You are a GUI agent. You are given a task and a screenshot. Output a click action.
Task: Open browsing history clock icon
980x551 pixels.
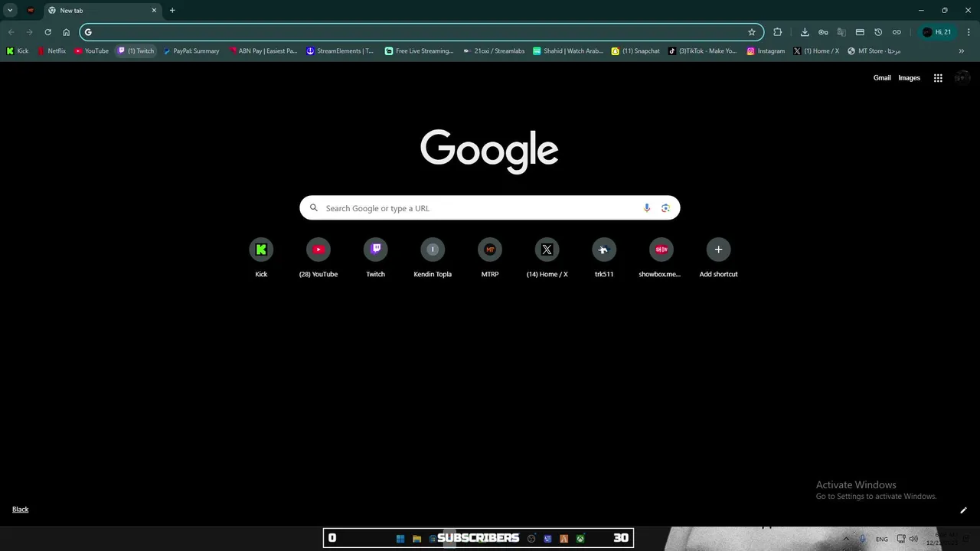(878, 32)
